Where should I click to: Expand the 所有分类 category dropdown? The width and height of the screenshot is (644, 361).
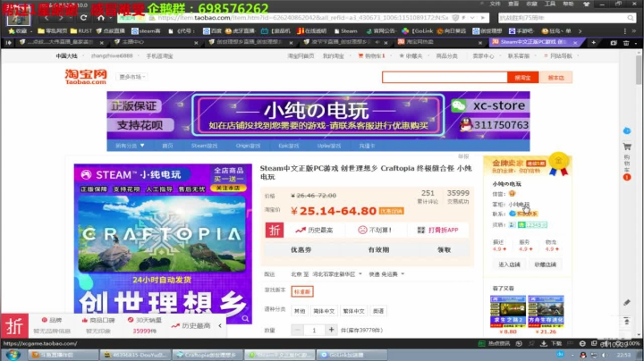tap(130, 146)
